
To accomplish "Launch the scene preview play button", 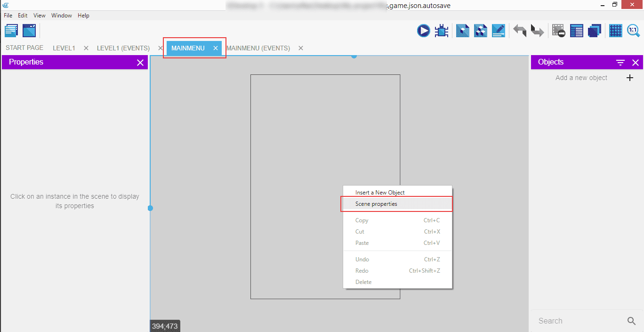I will [x=423, y=31].
